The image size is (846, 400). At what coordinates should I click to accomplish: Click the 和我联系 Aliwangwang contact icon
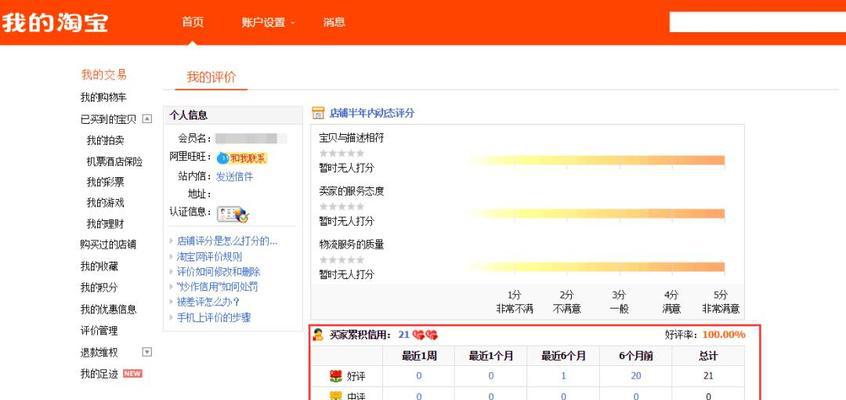point(242,158)
